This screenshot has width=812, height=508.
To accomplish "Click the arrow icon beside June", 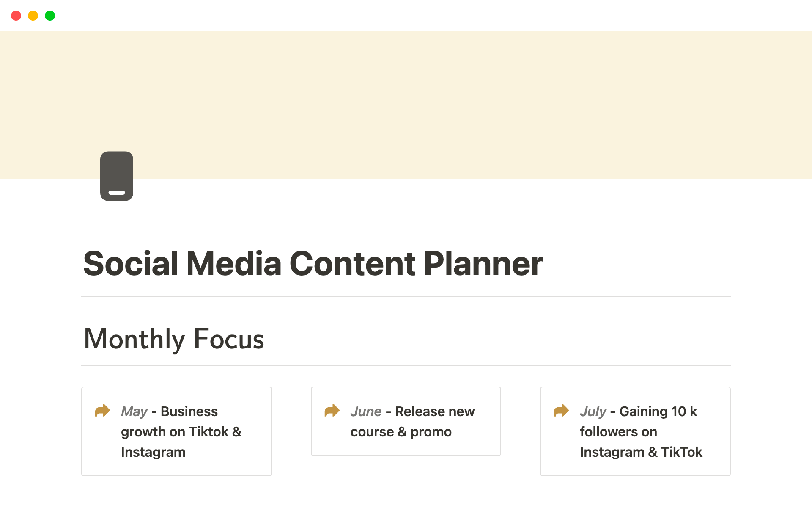I will coord(332,410).
